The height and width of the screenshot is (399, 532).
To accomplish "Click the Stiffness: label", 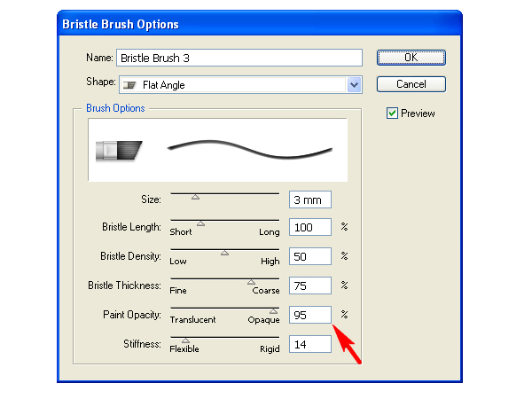I will 142,344.
